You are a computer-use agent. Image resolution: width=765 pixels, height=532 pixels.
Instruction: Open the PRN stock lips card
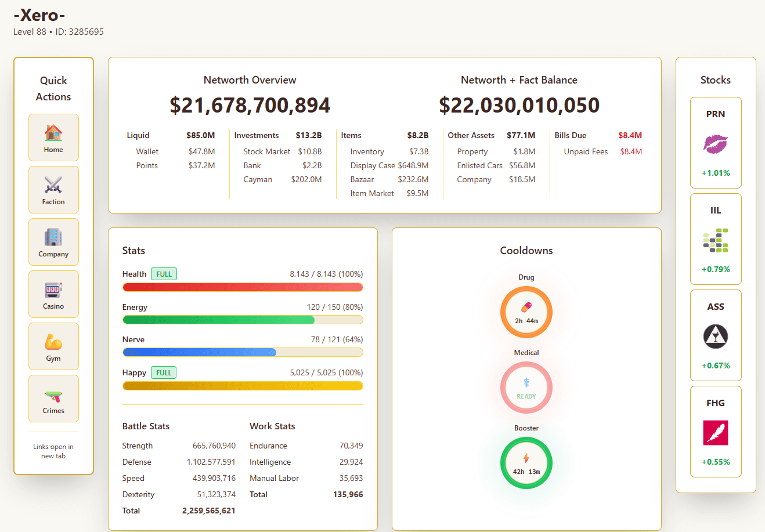coord(715,143)
